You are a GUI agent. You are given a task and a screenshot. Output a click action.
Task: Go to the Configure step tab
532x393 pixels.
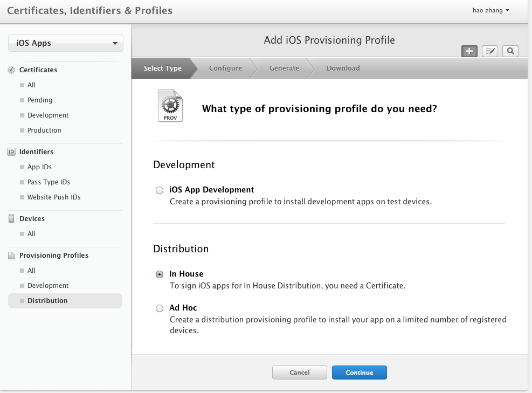(x=225, y=68)
